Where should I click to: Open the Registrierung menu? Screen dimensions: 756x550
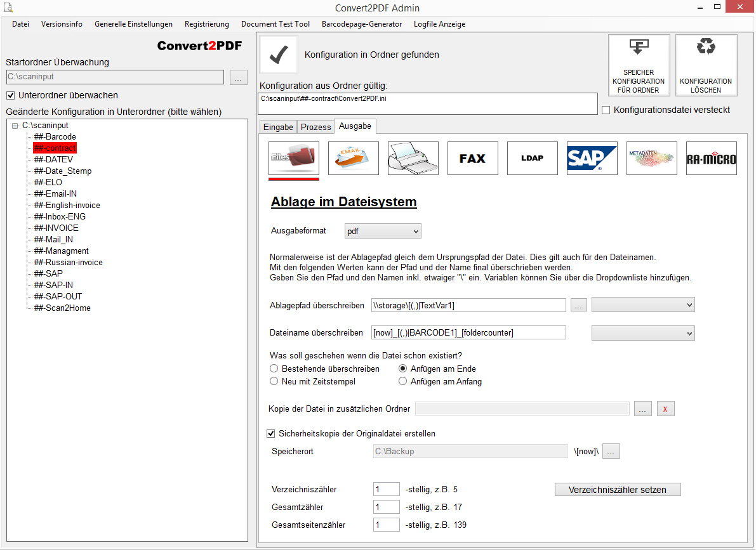(x=207, y=24)
